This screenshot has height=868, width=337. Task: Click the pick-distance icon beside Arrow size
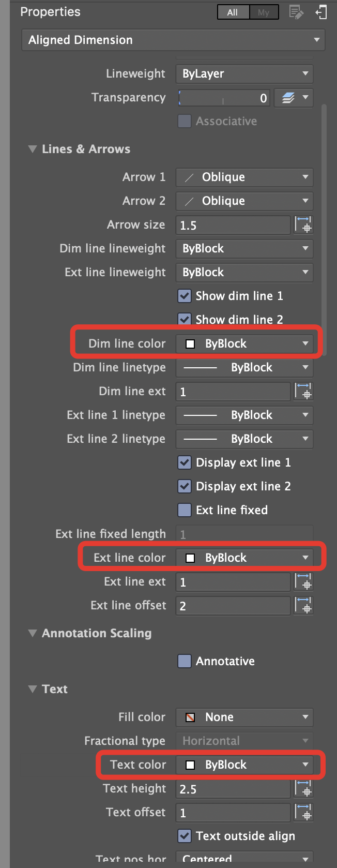(304, 225)
